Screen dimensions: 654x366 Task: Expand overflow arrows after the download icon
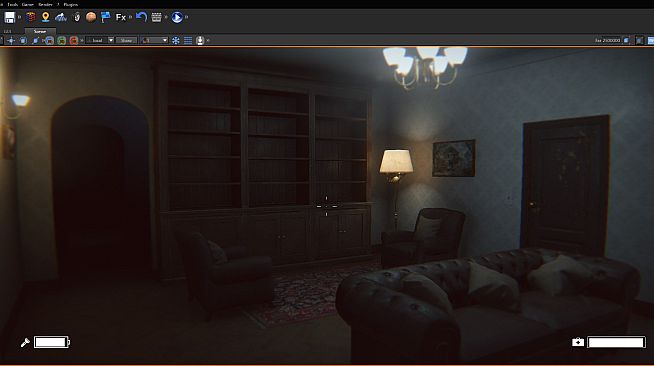point(208,40)
